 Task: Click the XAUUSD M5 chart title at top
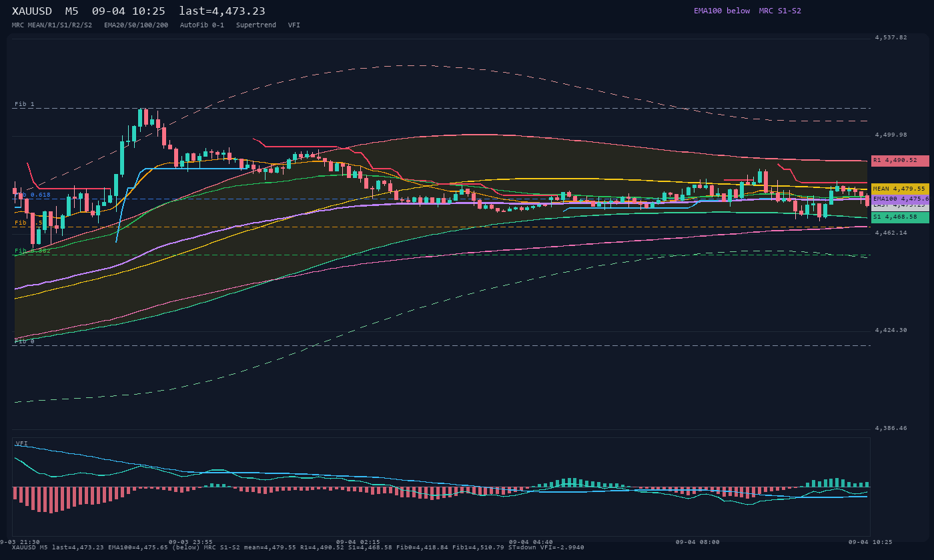pyautogui.click(x=138, y=11)
